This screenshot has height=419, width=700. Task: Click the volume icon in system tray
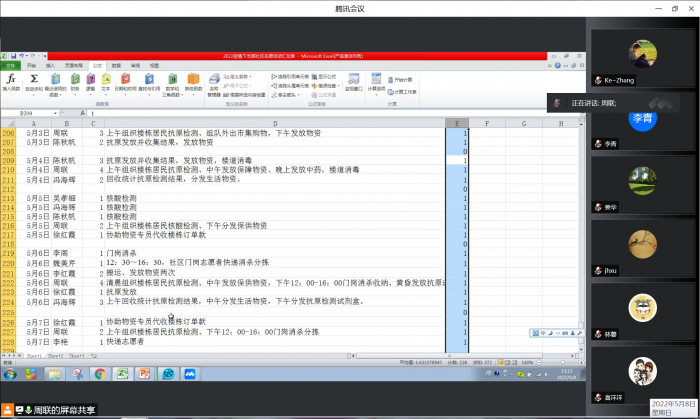(x=547, y=374)
